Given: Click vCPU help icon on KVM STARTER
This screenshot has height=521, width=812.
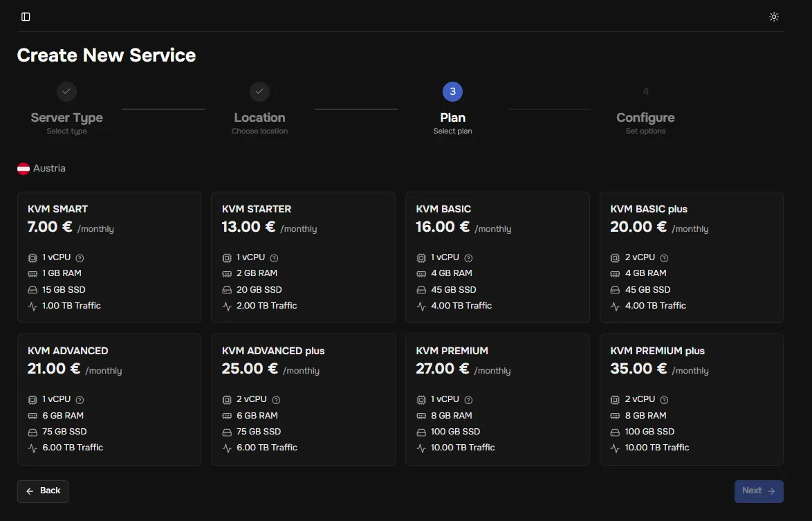Looking at the screenshot, I should pyautogui.click(x=274, y=257).
